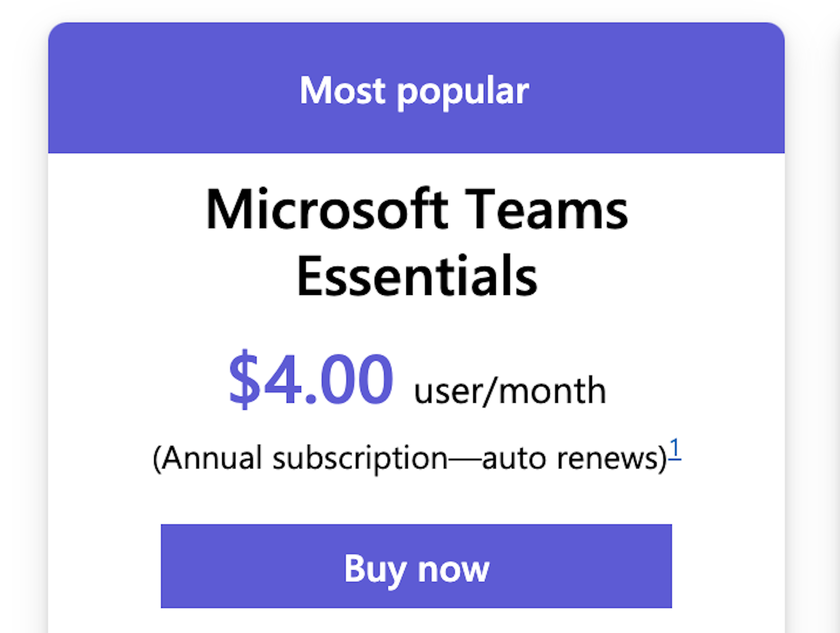Viewport: 840px width, 633px height.
Task: Click the word Most in the banner
Action: (342, 90)
